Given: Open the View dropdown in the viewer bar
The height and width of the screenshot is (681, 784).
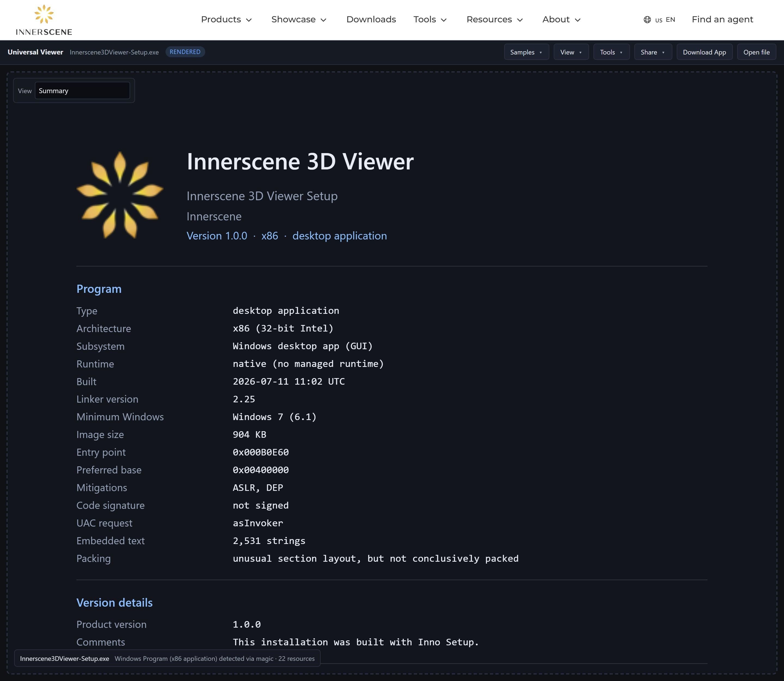Looking at the screenshot, I should click(571, 52).
